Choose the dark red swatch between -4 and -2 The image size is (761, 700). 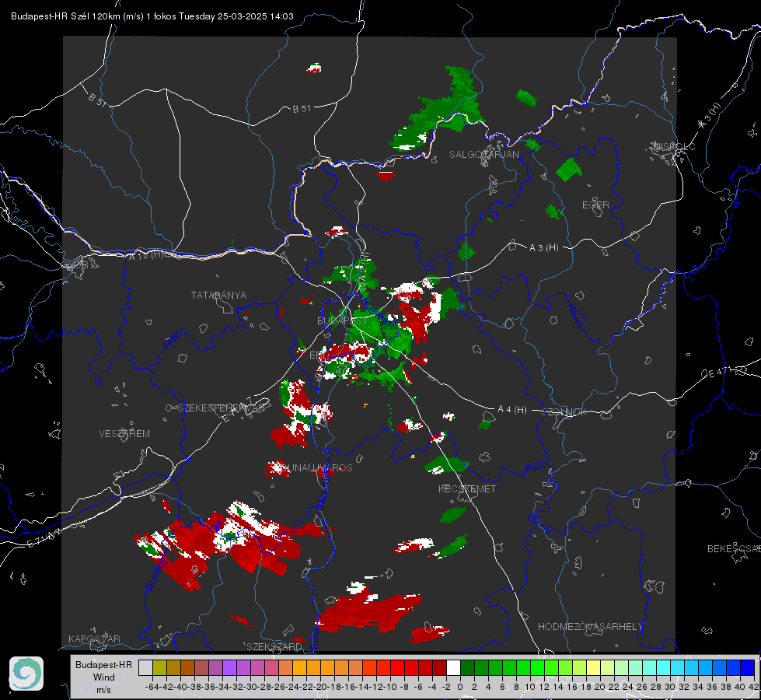click(x=439, y=667)
